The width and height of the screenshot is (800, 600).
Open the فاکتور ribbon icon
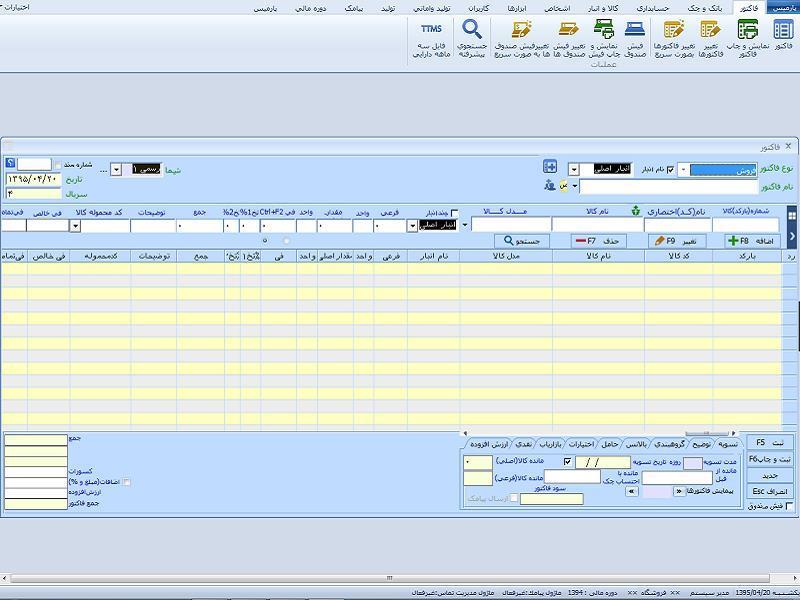pyautogui.click(x=783, y=37)
